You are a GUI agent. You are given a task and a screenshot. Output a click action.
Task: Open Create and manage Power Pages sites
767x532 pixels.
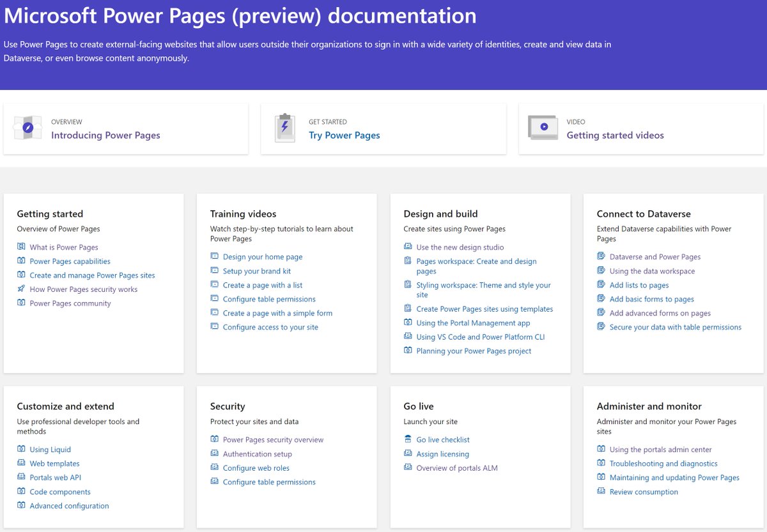click(93, 275)
